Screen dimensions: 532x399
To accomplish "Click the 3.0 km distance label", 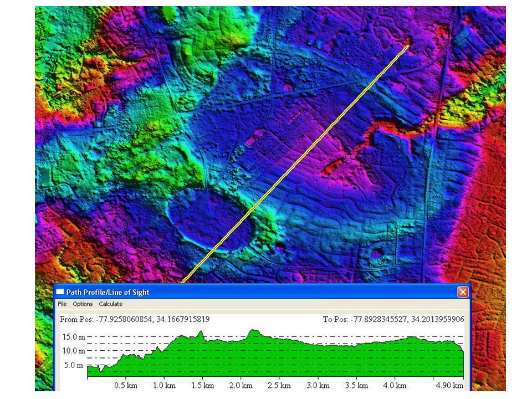I will tap(318, 386).
